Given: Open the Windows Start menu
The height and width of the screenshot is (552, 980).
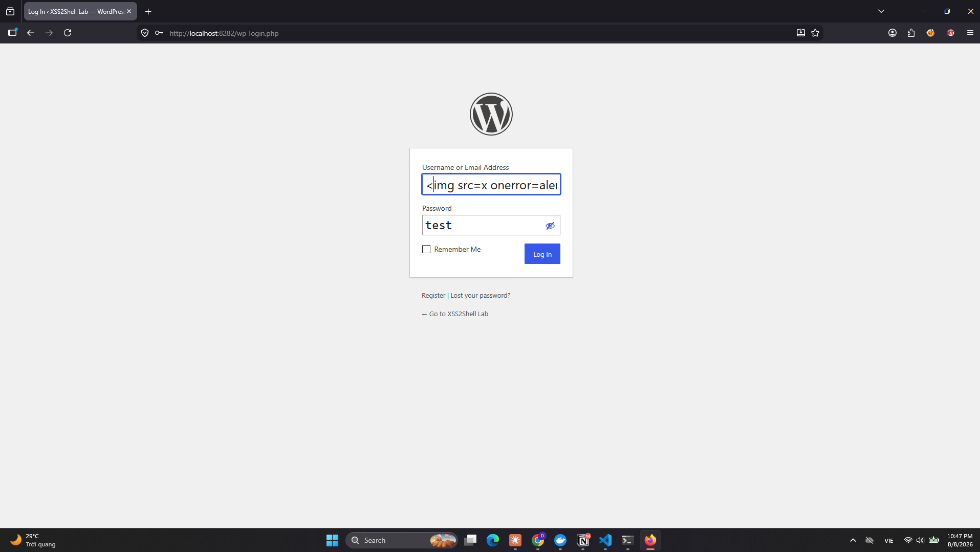Looking at the screenshot, I should pos(333,540).
